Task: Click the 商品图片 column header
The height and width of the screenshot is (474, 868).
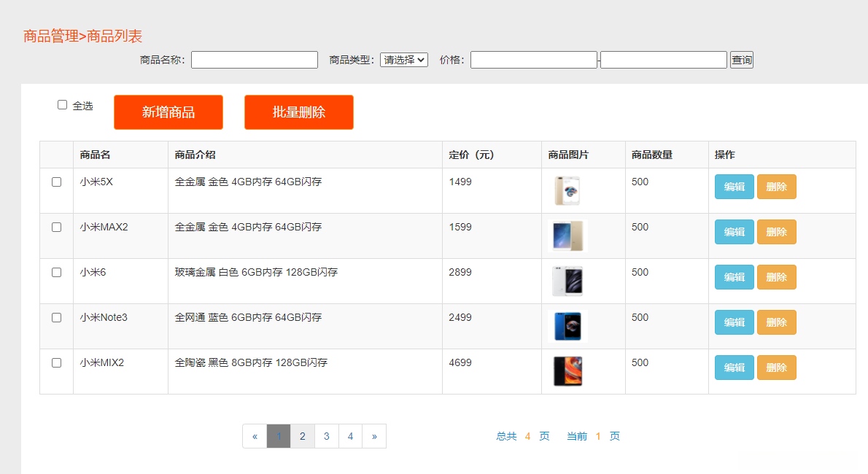Action: (x=568, y=155)
